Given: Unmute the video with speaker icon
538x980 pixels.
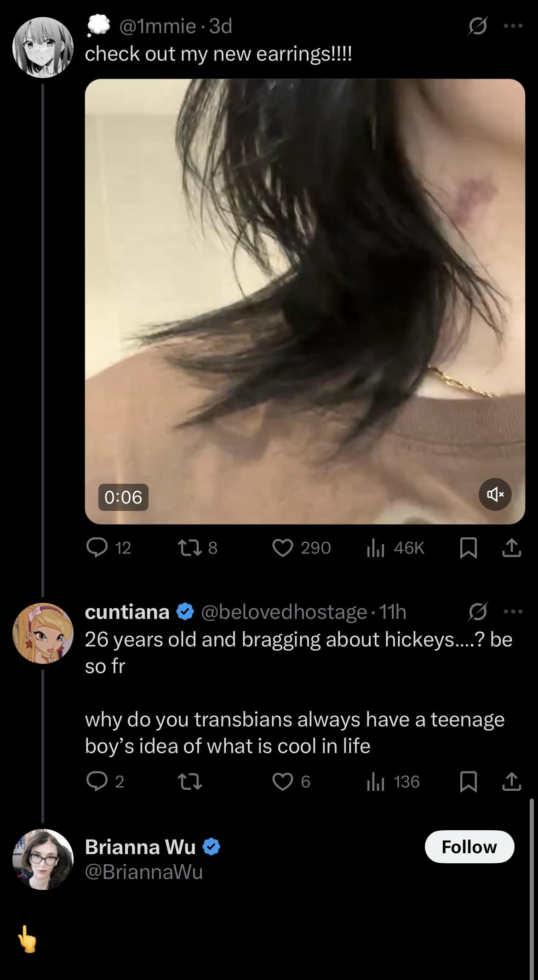Looking at the screenshot, I should click(x=495, y=494).
